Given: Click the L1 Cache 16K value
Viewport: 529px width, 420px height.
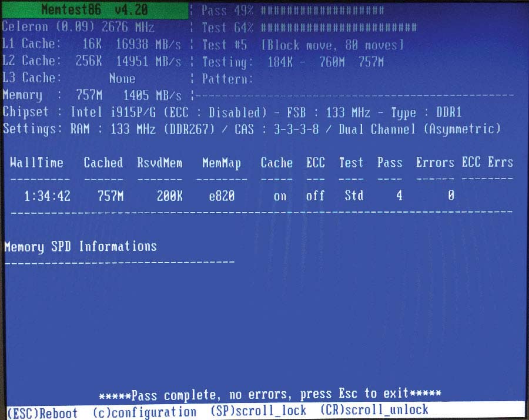Looking at the screenshot, I should (92, 44).
